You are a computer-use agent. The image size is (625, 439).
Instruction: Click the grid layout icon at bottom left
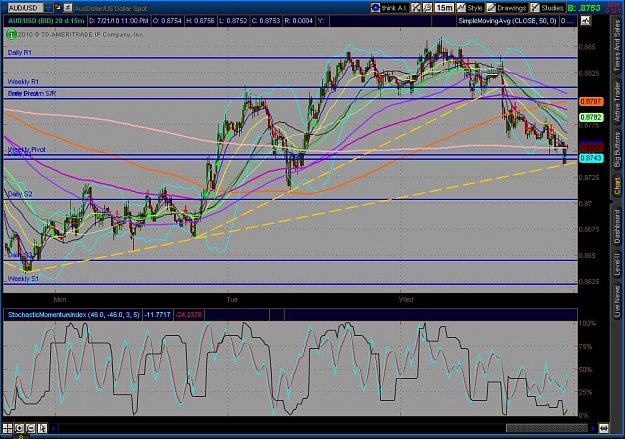coord(8,428)
